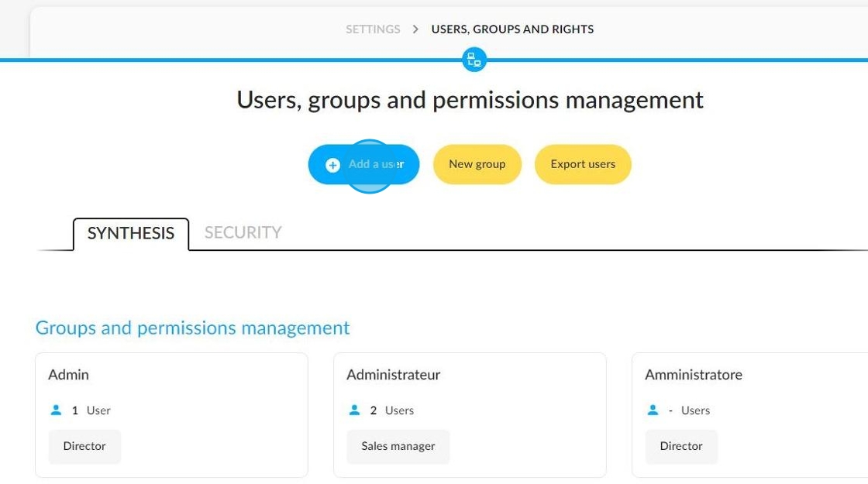The image size is (868, 484).
Task: Click the Sales manager tag
Action: tap(398, 446)
